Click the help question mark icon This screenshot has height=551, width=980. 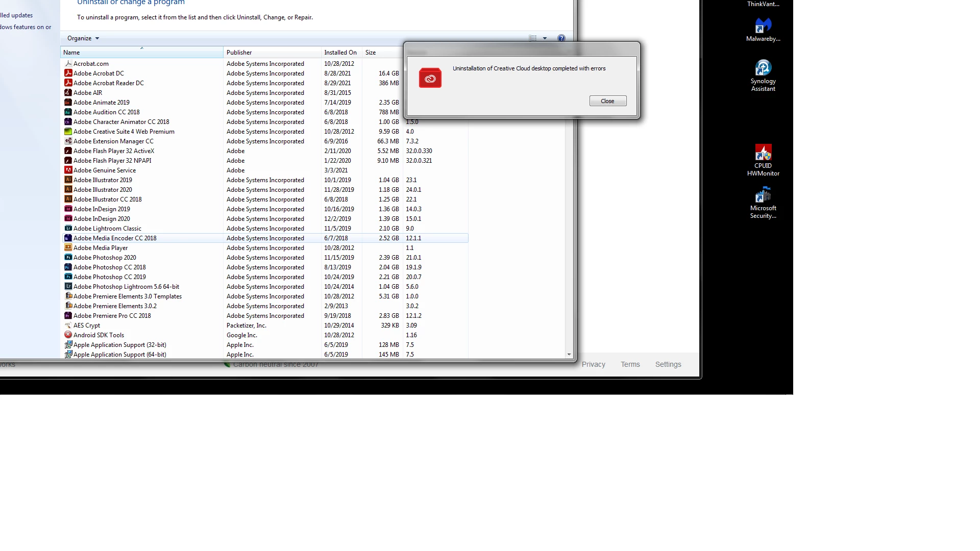561,38
